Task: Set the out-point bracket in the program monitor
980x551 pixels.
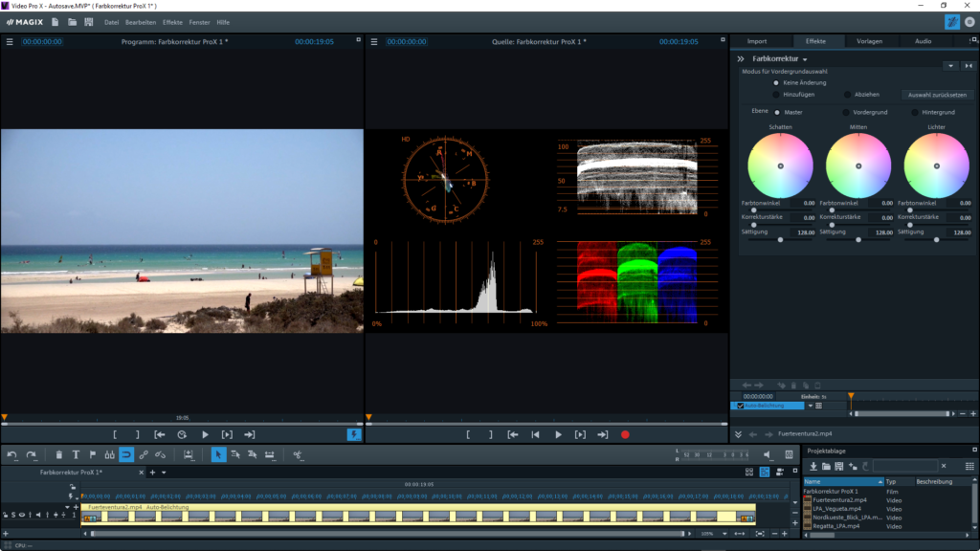Action: click(x=138, y=435)
